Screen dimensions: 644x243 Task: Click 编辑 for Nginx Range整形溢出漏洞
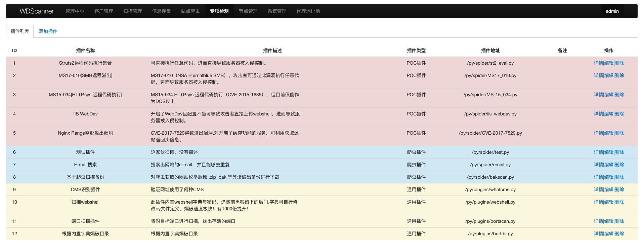click(x=609, y=133)
